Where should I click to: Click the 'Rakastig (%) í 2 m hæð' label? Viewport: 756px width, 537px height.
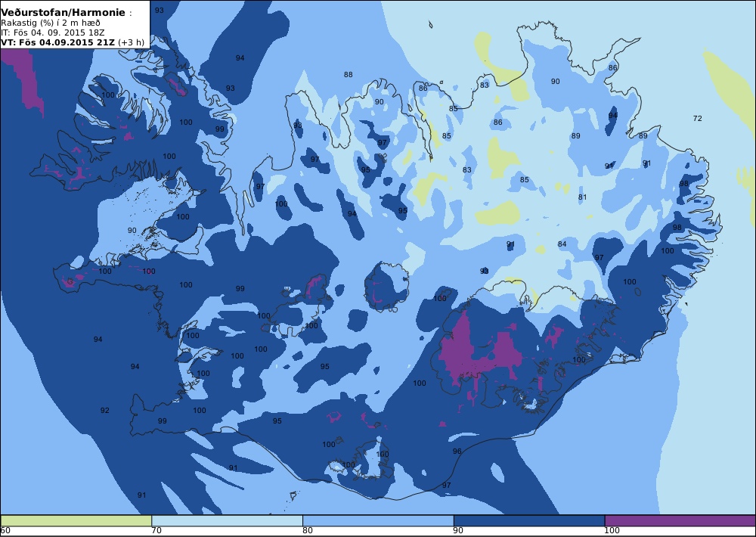point(51,23)
